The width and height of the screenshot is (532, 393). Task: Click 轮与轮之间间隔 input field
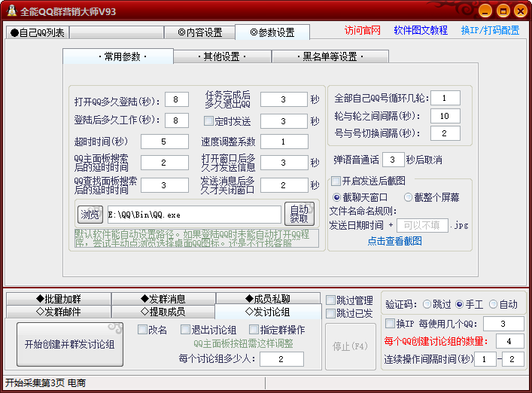click(x=445, y=116)
